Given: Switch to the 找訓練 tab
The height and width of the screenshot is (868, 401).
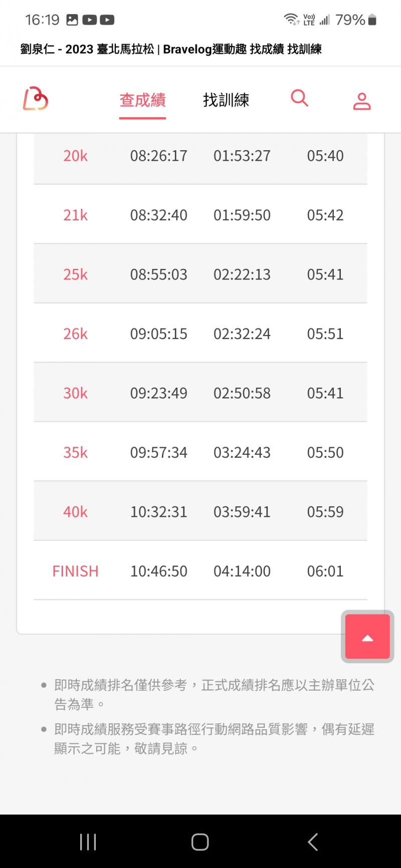Looking at the screenshot, I should 226,100.
